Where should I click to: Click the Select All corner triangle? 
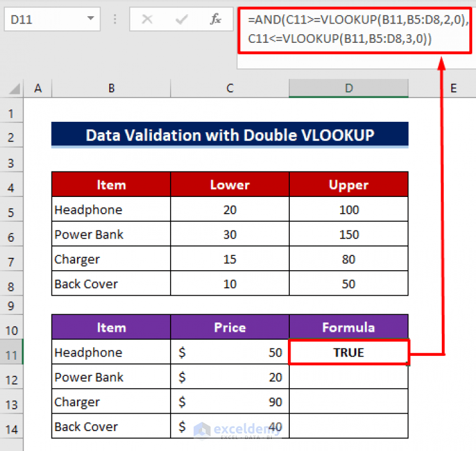(14, 89)
